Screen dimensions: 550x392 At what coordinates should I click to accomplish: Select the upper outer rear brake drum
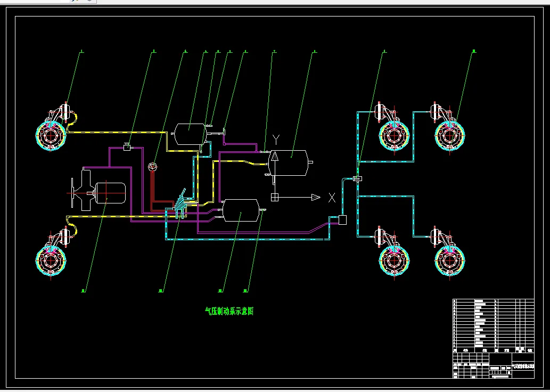click(x=450, y=136)
